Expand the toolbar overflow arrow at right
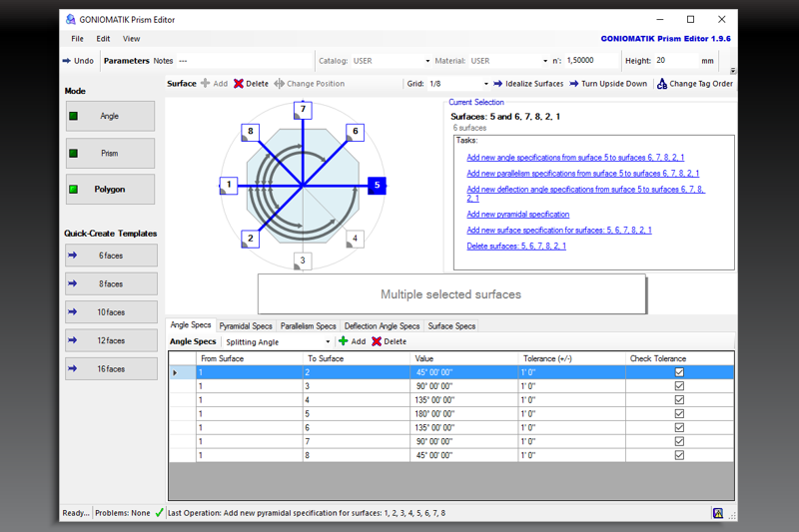The image size is (799, 532). pyautogui.click(x=733, y=71)
